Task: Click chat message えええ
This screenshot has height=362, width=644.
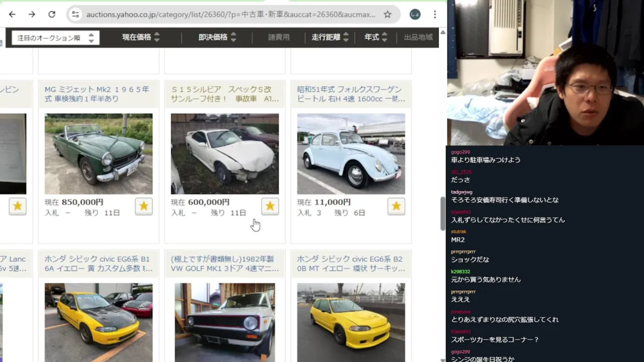Action: coord(460,300)
